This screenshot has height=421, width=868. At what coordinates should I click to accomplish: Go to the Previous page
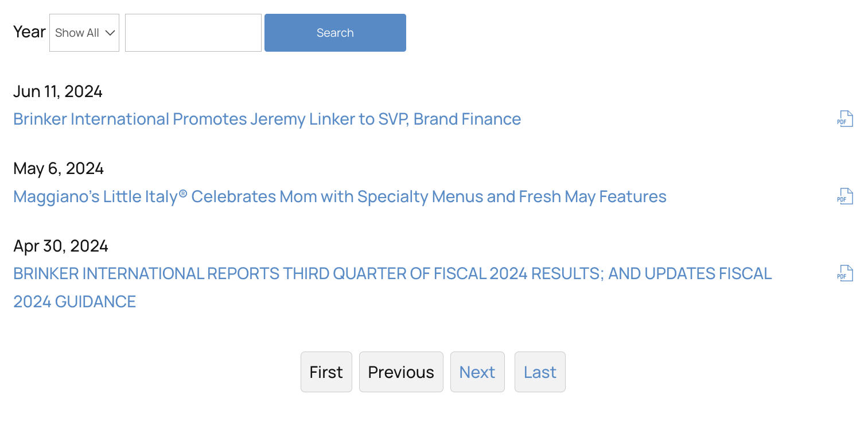401,372
